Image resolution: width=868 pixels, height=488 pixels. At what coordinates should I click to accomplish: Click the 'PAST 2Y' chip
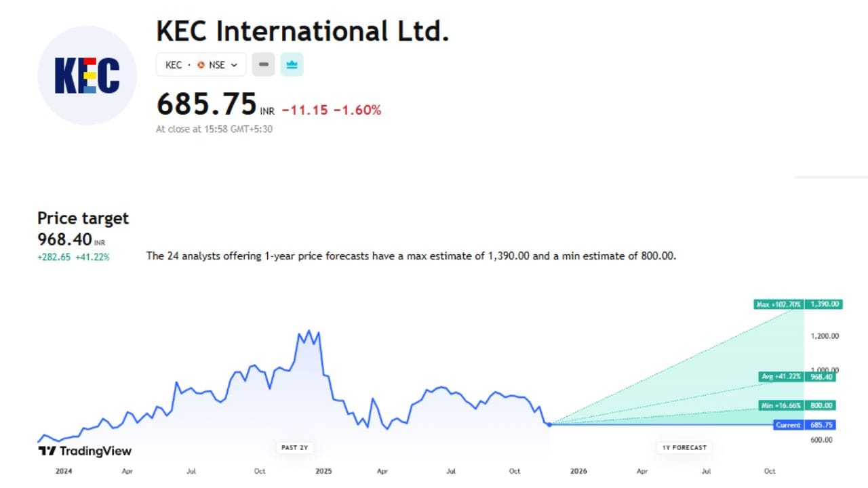(x=294, y=447)
